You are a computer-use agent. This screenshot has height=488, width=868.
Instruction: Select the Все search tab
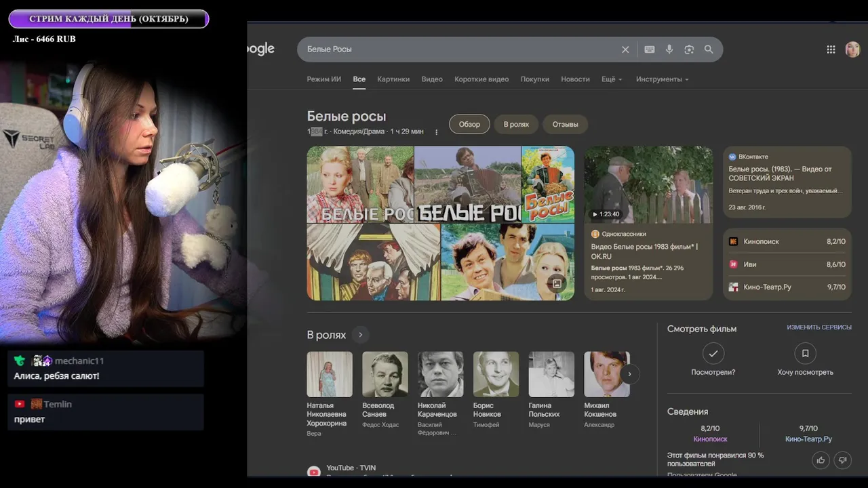359,79
